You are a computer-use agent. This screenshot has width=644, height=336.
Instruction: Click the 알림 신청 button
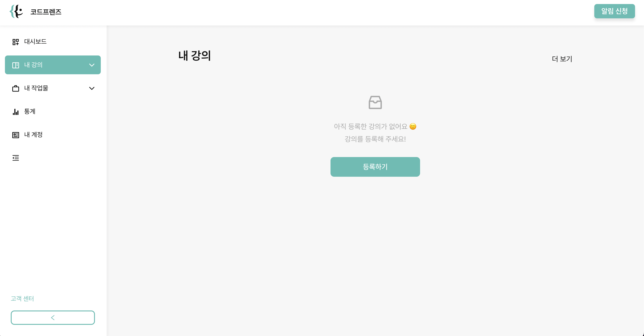pyautogui.click(x=614, y=11)
